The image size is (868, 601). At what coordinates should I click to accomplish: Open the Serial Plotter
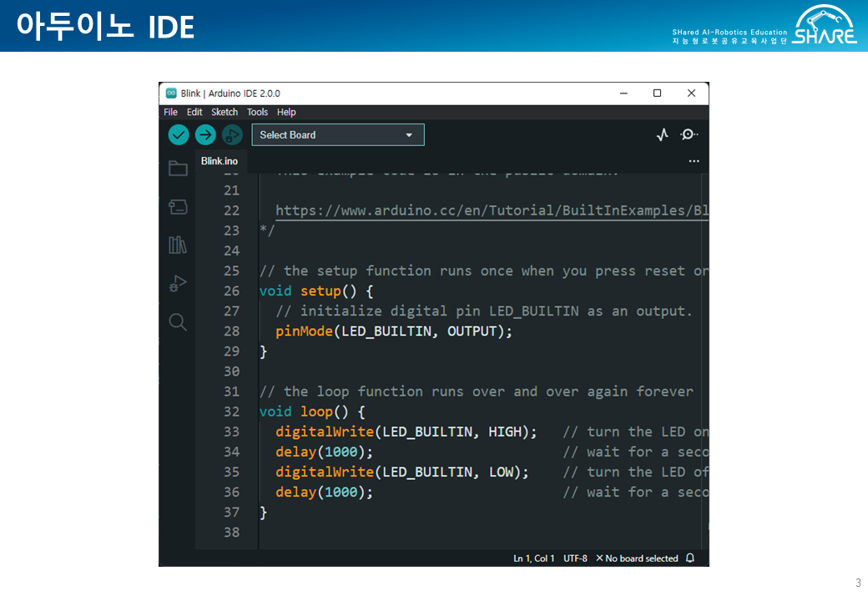point(663,134)
